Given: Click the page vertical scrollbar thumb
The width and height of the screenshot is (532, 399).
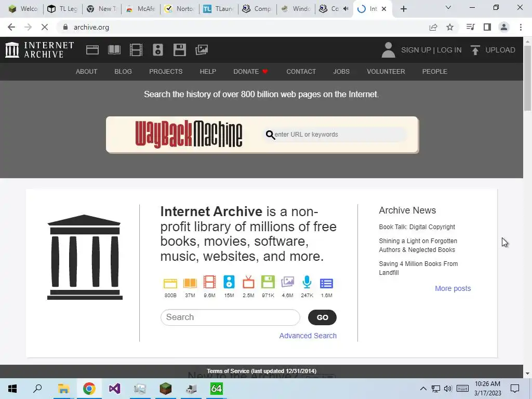Looking at the screenshot, I should click(527, 77).
